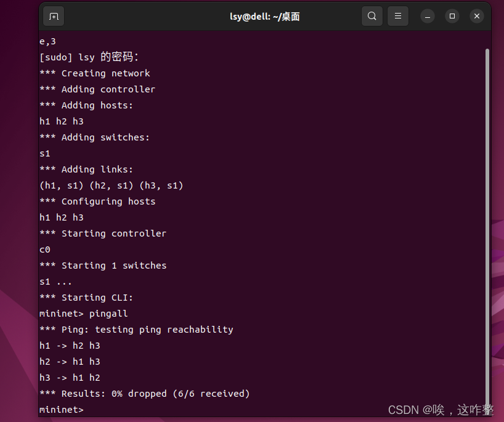The image size is (504, 422).
Task: Click the 0% dropped results line
Action: pyautogui.click(x=144, y=393)
